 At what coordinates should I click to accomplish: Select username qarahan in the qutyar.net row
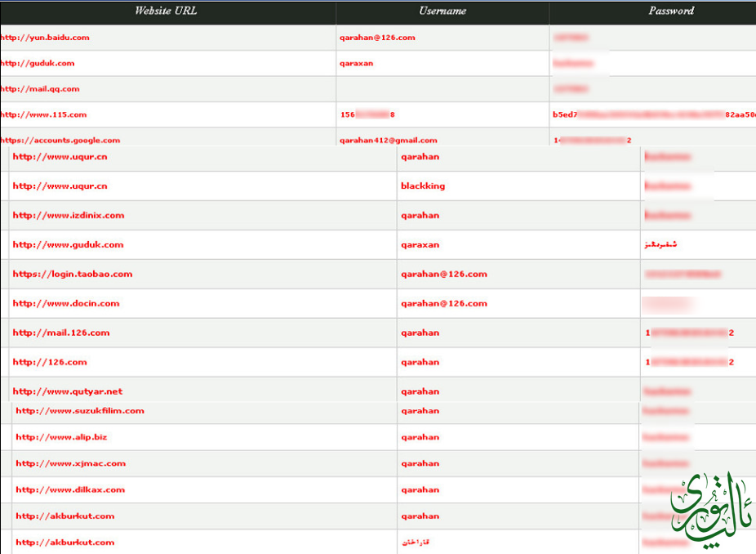(x=420, y=391)
